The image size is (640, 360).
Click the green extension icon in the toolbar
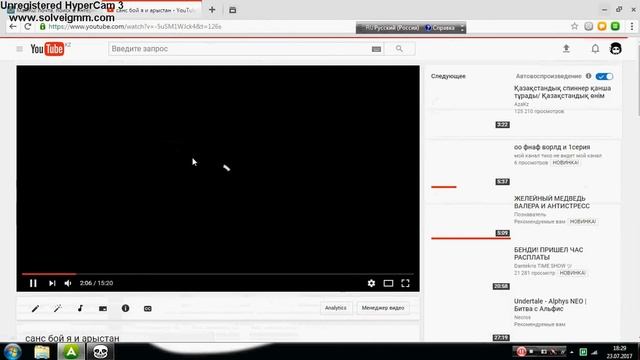point(616,27)
